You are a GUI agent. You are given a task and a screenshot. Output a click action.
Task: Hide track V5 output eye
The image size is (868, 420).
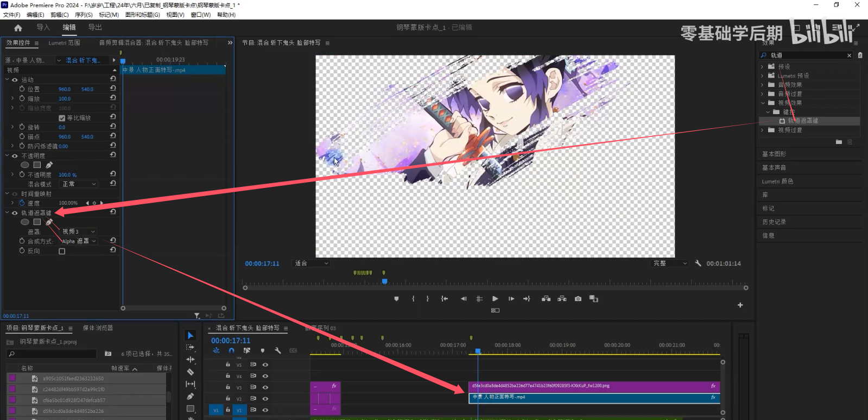265,365
